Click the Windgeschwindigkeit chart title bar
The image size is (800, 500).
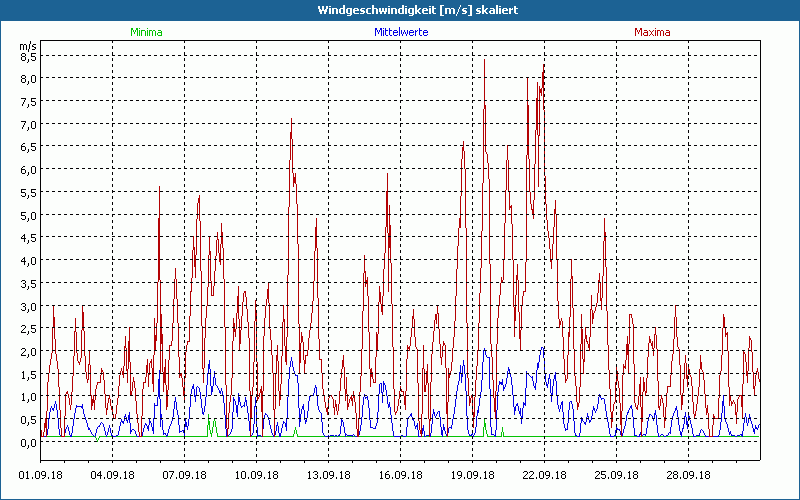coord(400,10)
